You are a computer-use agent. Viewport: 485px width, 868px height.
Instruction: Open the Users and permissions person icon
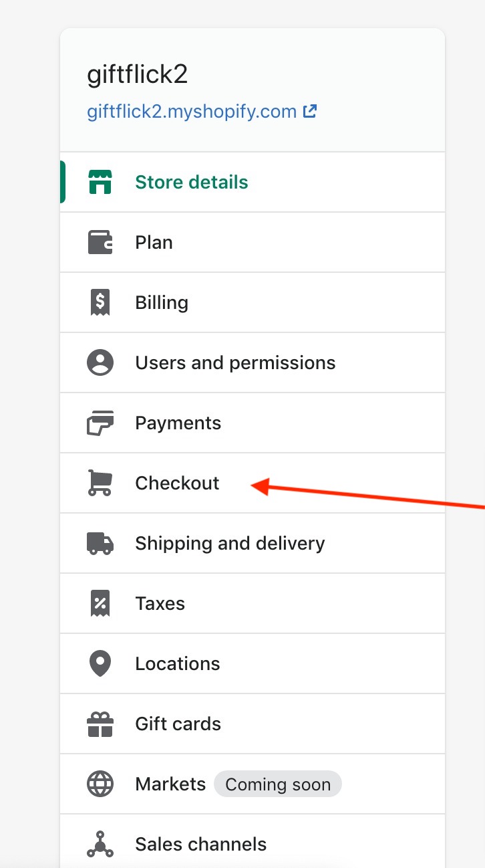(100, 362)
